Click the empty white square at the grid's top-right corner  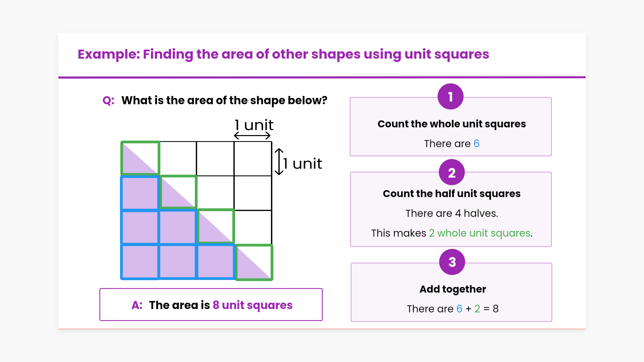253,159
